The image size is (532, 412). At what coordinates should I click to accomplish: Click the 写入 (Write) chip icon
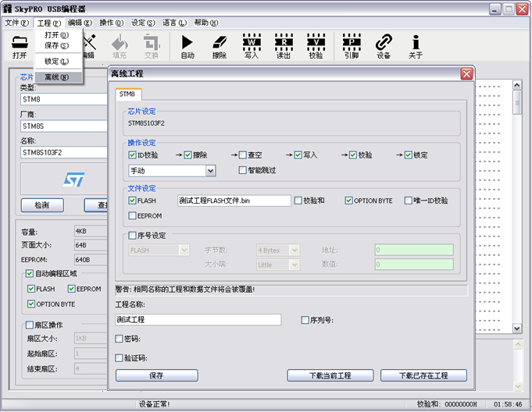(252, 46)
